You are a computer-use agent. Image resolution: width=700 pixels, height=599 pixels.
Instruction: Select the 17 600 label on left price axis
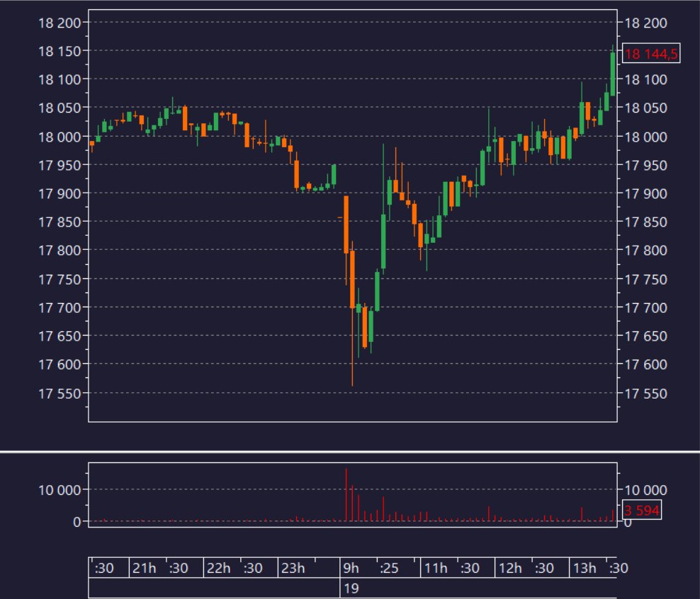(60, 365)
